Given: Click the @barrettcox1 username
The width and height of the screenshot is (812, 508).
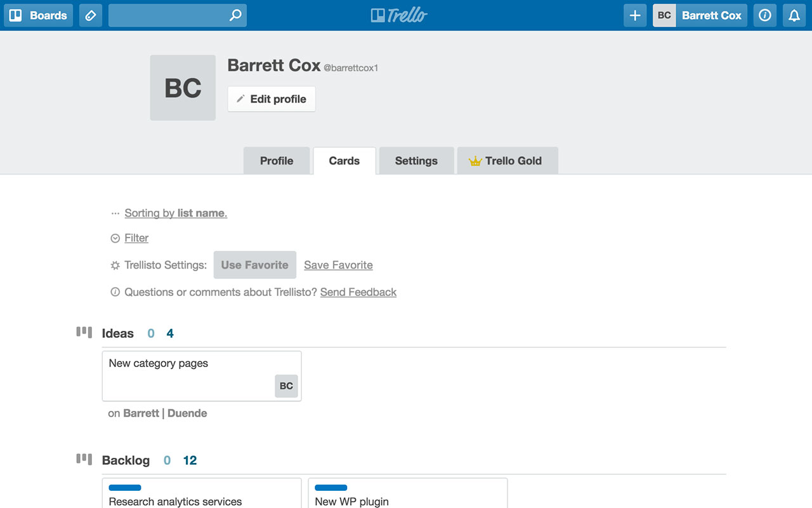Looking at the screenshot, I should (351, 68).
